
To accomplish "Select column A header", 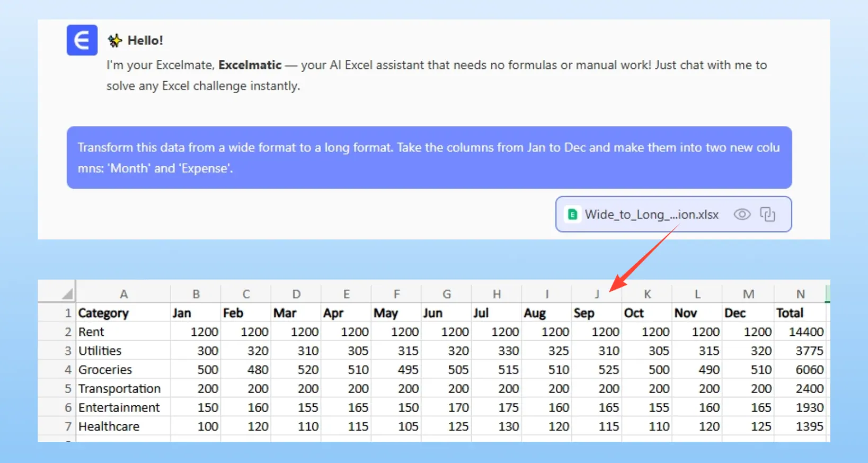I will tap(123, 294).
